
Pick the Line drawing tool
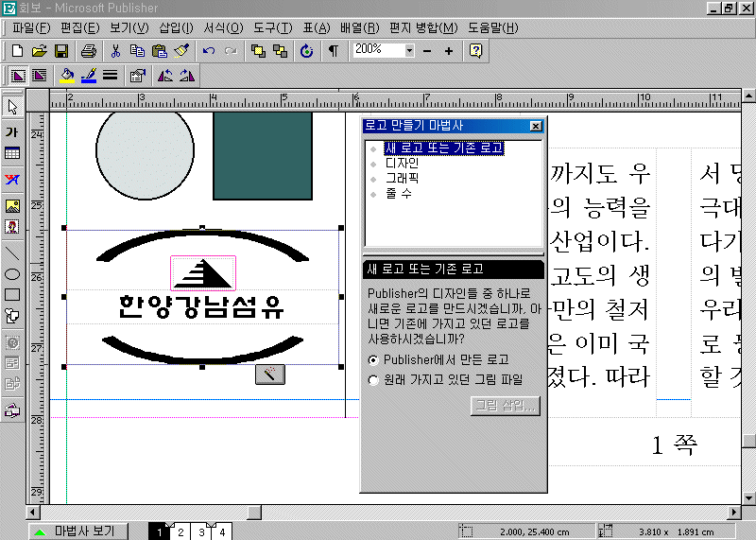(x=12, y=253)
